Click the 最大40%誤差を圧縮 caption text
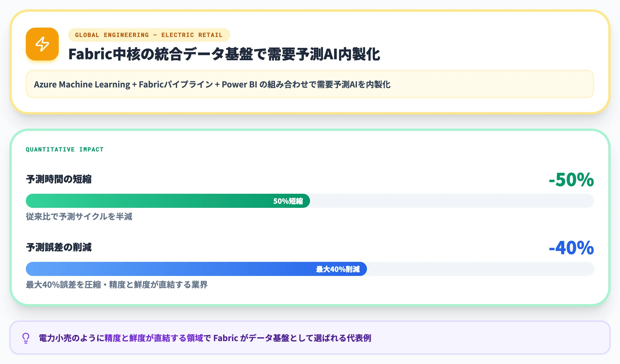The height and width of the screenshot is (364, 620). pos(117,285)
